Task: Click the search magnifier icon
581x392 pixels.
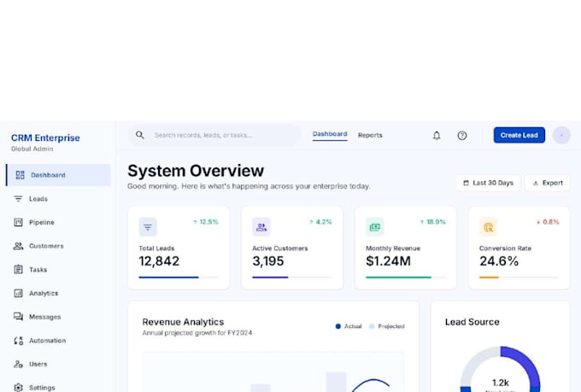Action: (x=139, y=135)
